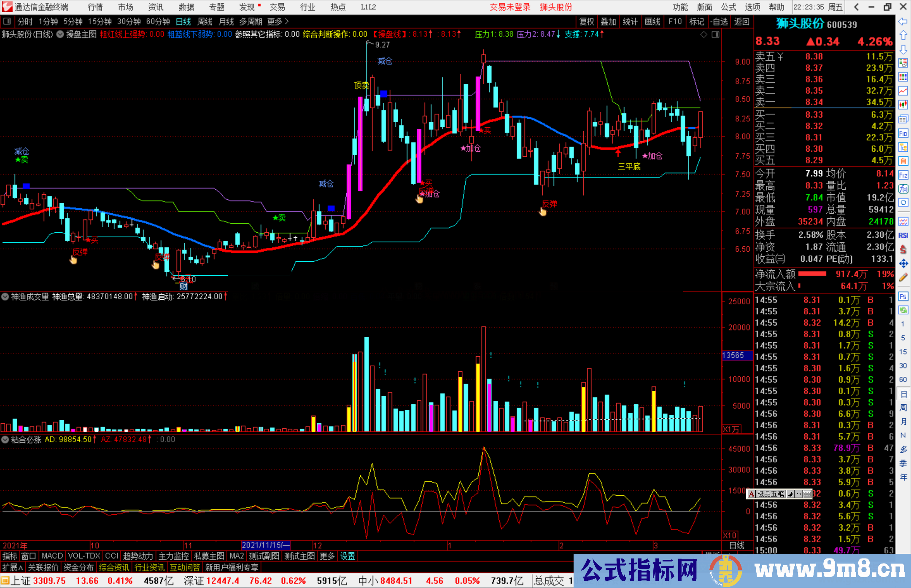Open the F10 company info sidebar icon

point(903,134)
